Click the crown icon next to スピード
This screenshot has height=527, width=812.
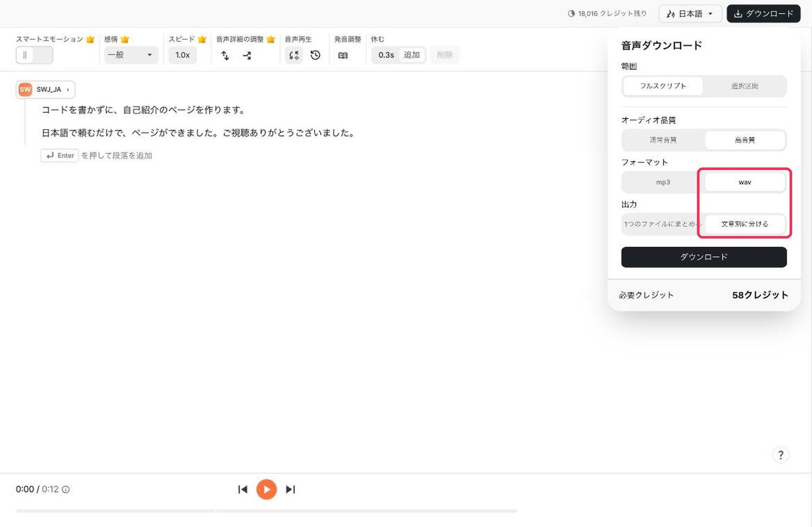(202, 39)
